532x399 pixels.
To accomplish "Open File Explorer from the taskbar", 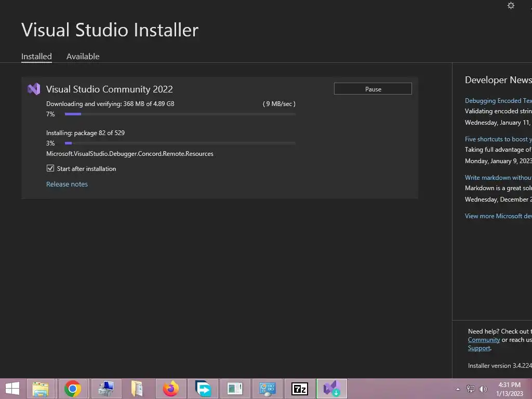I will tap(41, 389).
